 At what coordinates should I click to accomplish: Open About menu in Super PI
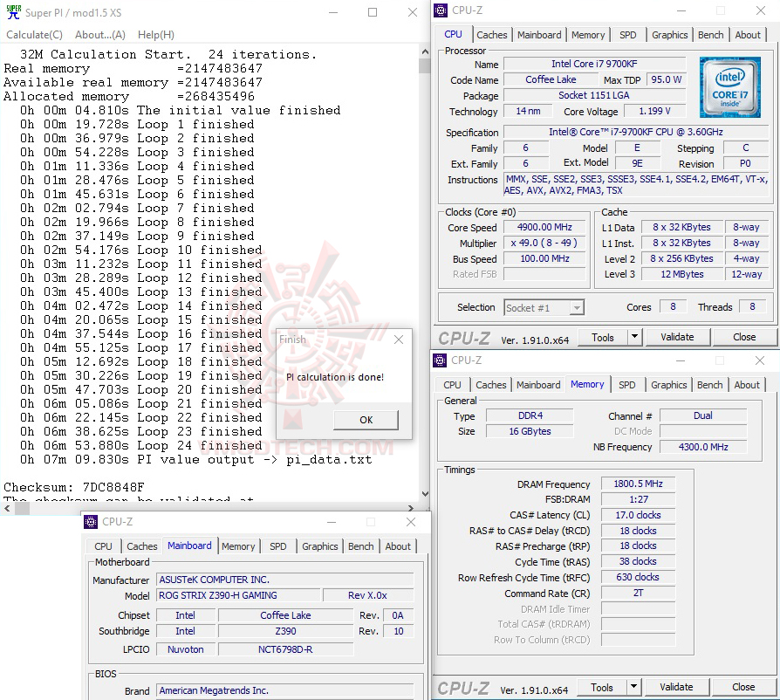tap(100, 35)
